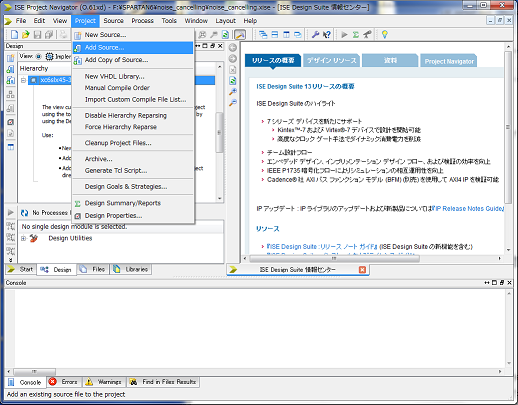The width and height of the screenshot is (518, 405).
Task: Select New VHDL Library... menu item
Action: coord(133,76)
